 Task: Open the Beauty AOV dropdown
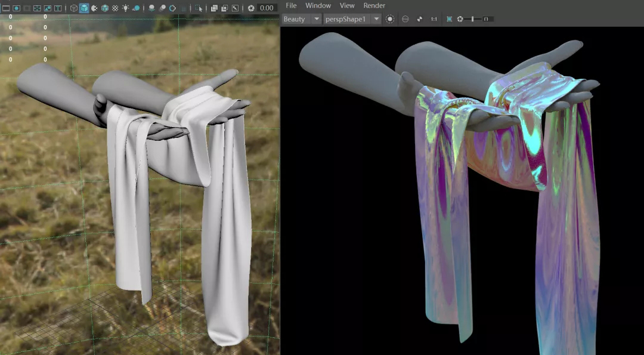pyautogui.click(x=302, y=19)
